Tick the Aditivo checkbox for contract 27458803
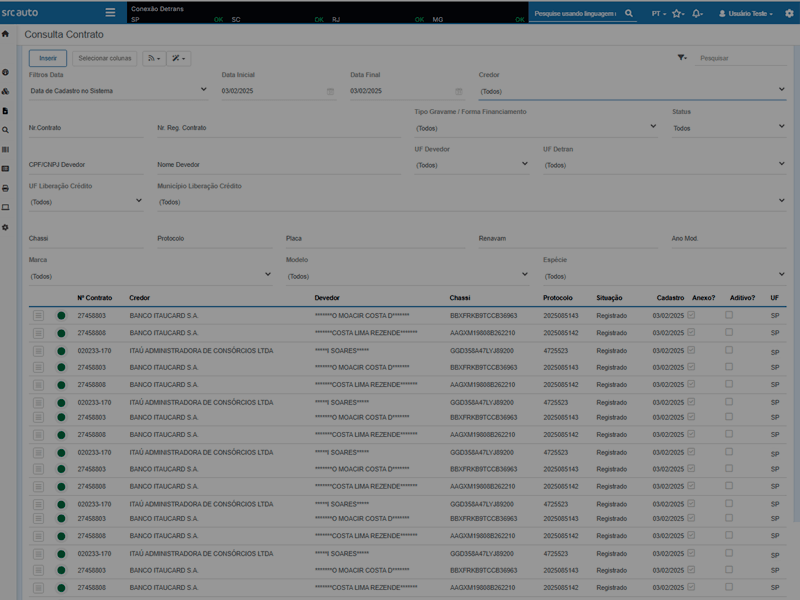The image size is (800, 600). coord(727,314)
